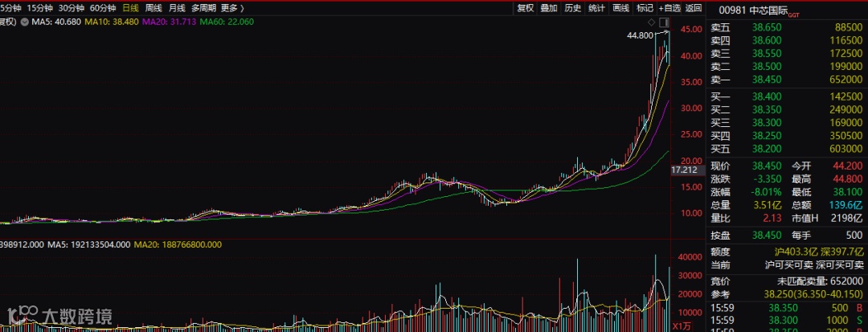
Task: Toggle the side panel layout icon
Action: 665,23
